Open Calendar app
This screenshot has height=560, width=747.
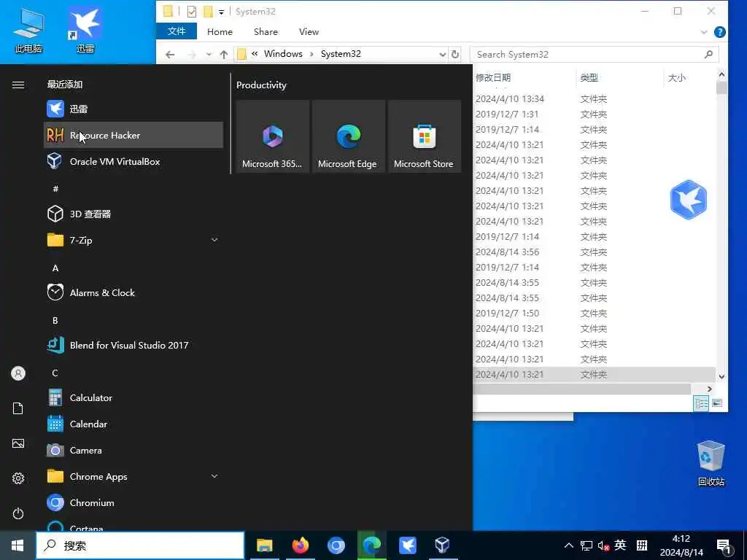(x=133, y=424)
